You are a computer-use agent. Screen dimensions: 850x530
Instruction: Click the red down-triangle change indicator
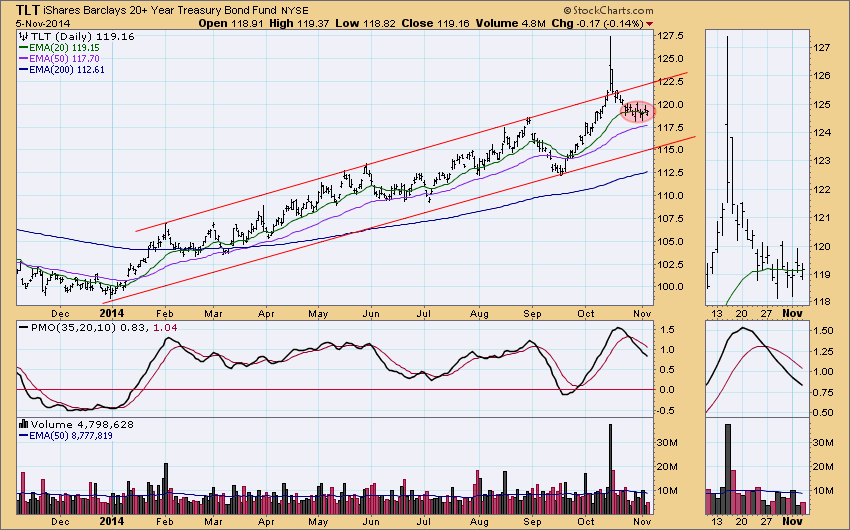(x=649, y=24)
